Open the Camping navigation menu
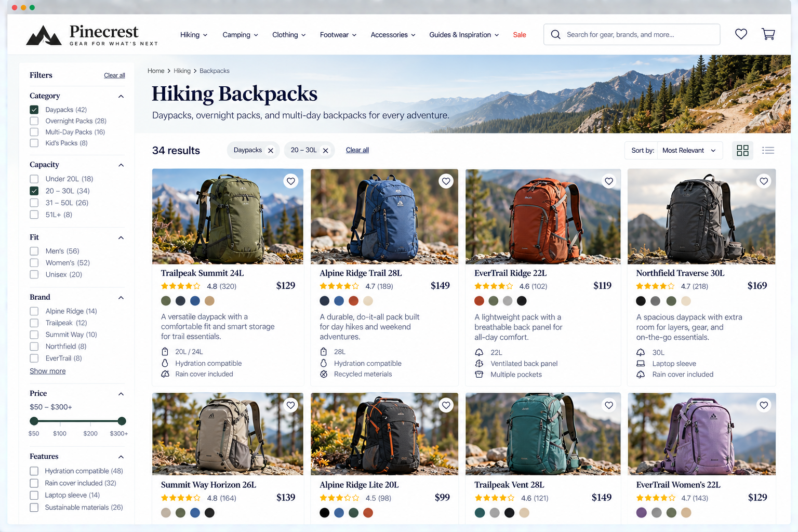 pos(240,35)
